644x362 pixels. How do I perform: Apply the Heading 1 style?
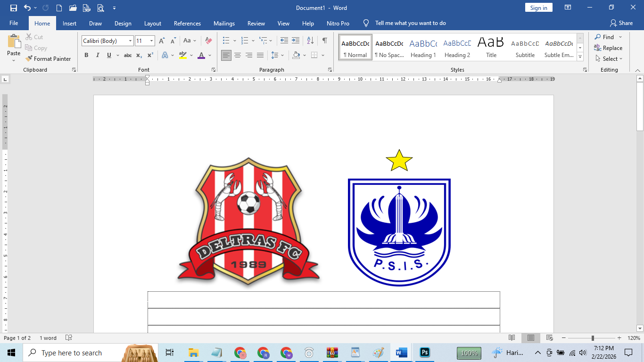pyautogui.click(x=423, y=47)
